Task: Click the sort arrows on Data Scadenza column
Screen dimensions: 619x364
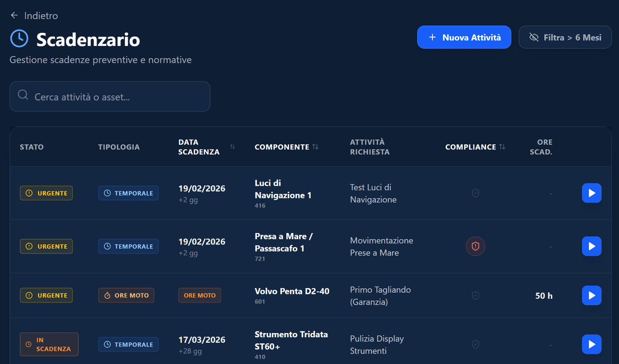Action: (x=232, y=146)
